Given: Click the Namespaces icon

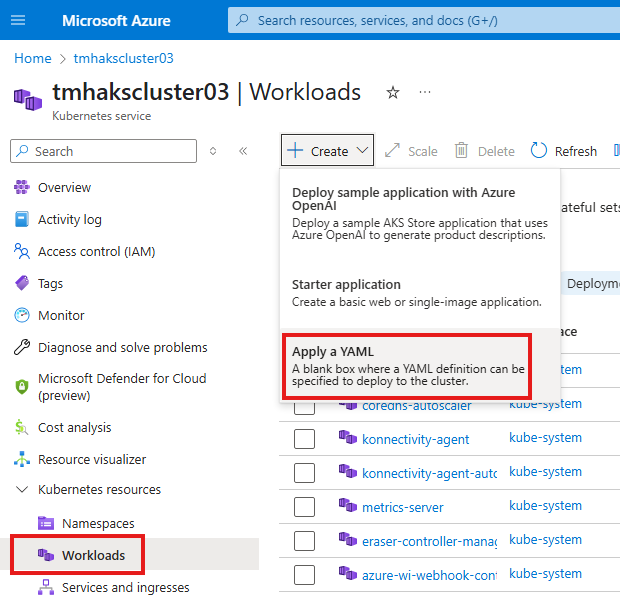Looking at the screenshot, I should 46,523.
